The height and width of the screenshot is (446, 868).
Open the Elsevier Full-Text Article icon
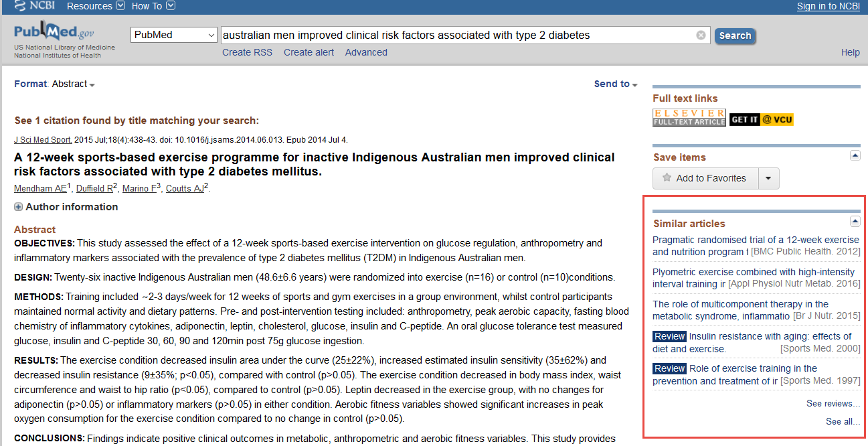pos(689,117)
